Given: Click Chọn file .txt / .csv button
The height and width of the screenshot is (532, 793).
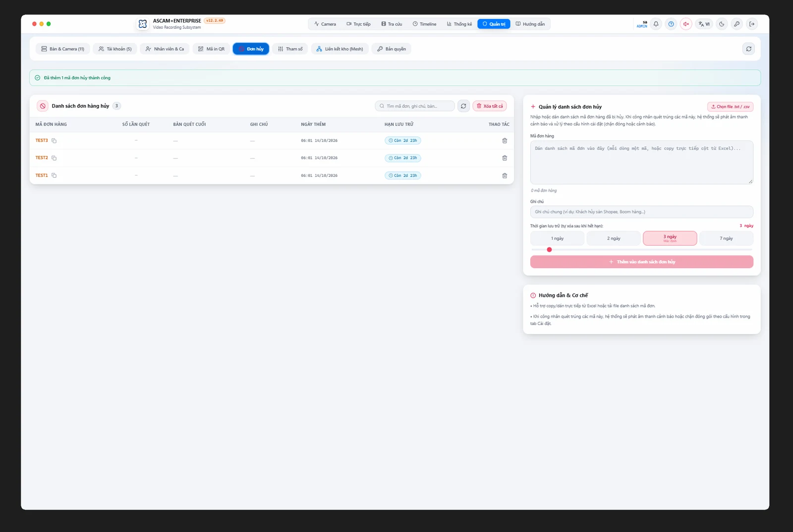Looking at the screenshot, I should (730, 106).
